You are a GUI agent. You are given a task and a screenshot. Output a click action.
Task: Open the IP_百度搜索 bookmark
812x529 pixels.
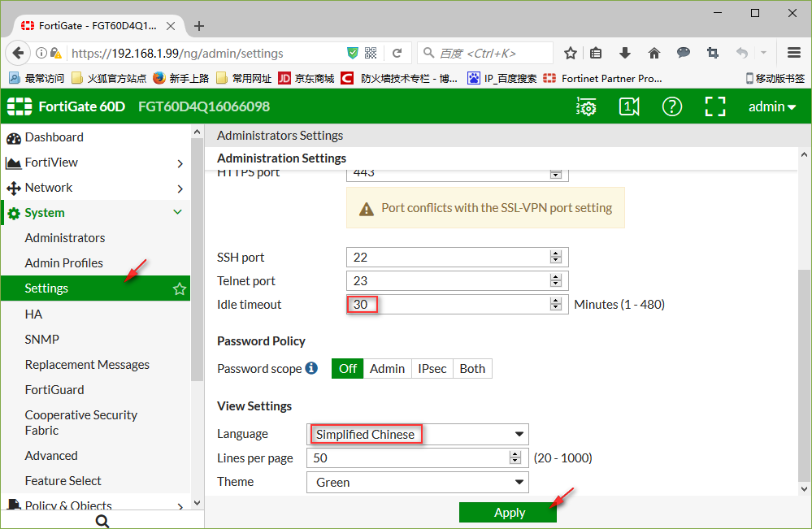[502, 78]
